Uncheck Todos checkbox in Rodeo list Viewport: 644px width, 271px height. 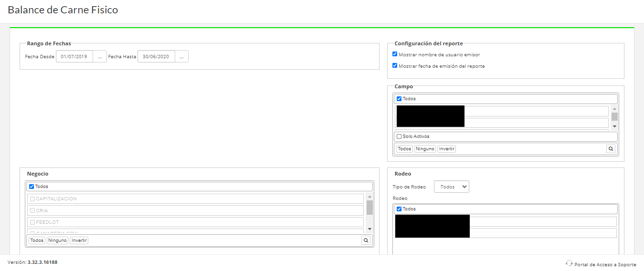[399, 209]
